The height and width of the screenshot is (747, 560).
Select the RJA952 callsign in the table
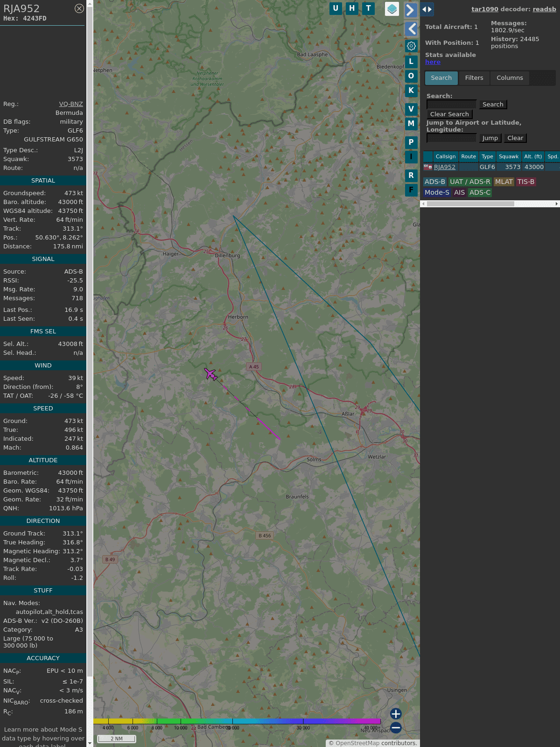445,167
